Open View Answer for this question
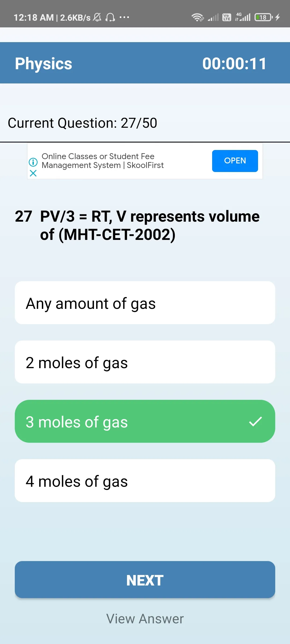The width and height of the screenshot is (290, 644). coord(145,618)
